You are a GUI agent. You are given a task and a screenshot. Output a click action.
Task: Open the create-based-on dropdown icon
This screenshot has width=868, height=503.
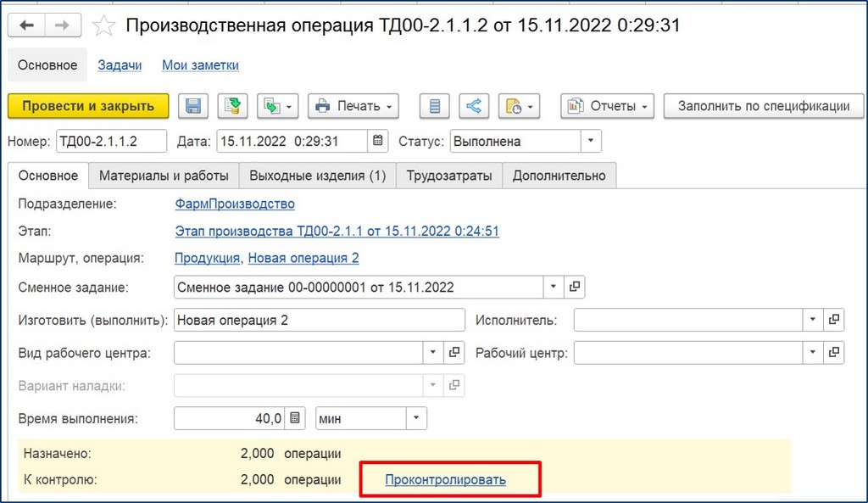[278, 106]
